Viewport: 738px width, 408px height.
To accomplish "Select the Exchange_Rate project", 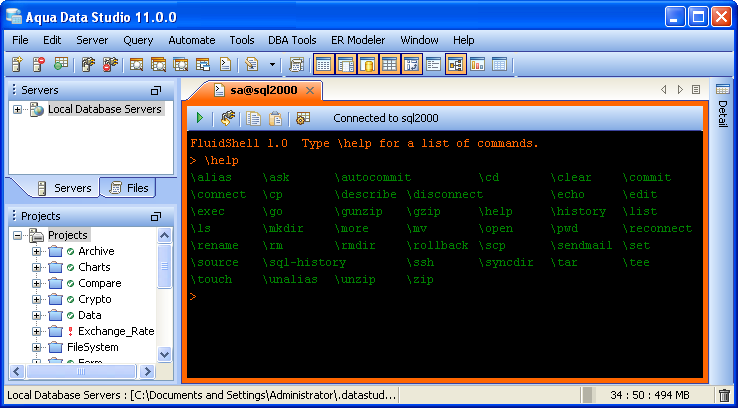I will (x=116, y=331).
